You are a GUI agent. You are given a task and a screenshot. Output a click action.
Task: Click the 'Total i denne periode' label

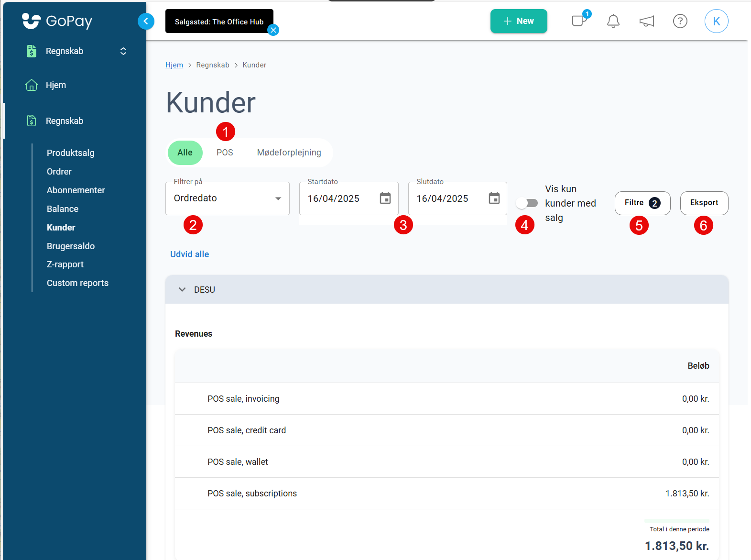click(x=679, y=529)
